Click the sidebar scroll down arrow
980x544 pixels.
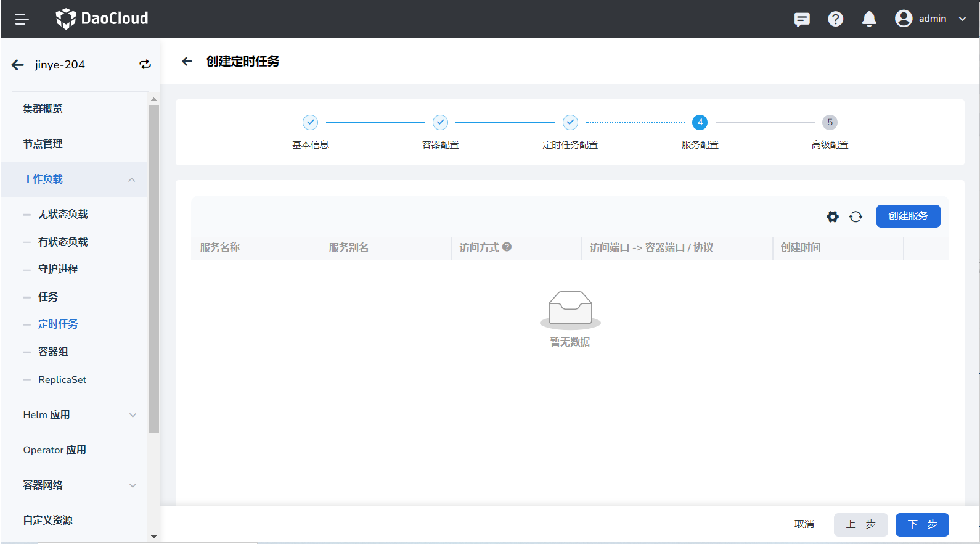point(153,537)
